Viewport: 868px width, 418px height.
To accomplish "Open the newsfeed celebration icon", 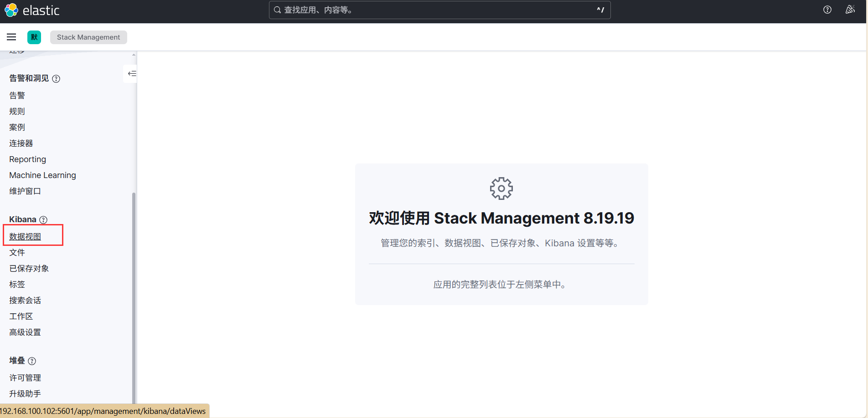I will [850, 10].
